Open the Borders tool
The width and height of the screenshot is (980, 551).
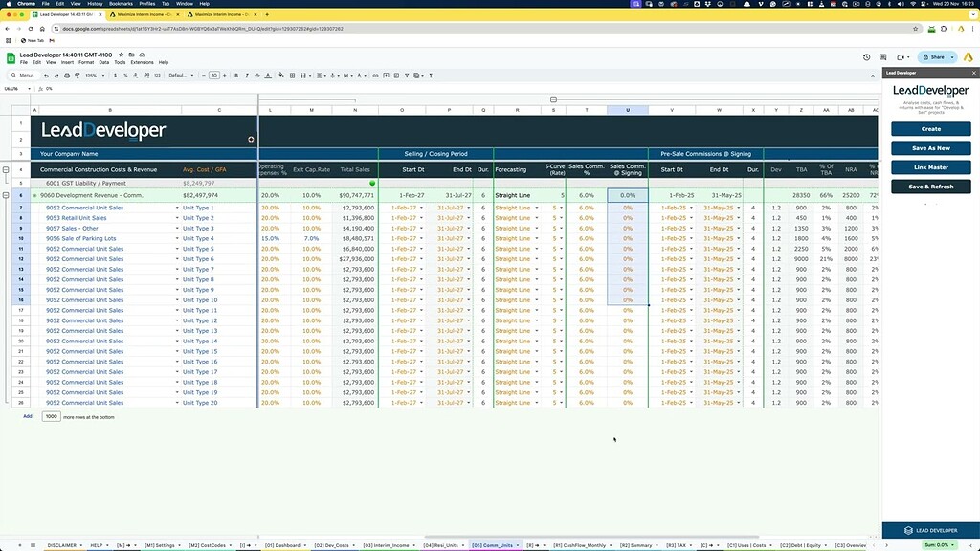tap(292, 76)
